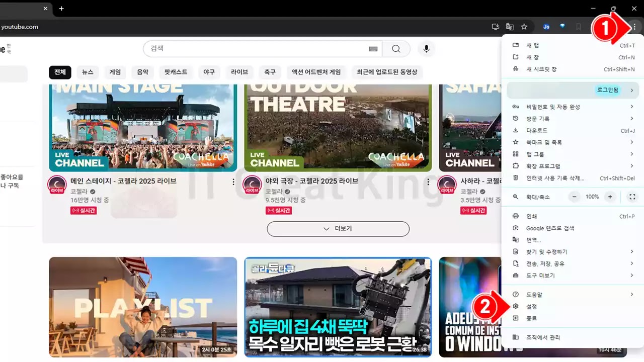Select the 음악 filter chip
Screen dimensions: 644x362
(143, 72)
